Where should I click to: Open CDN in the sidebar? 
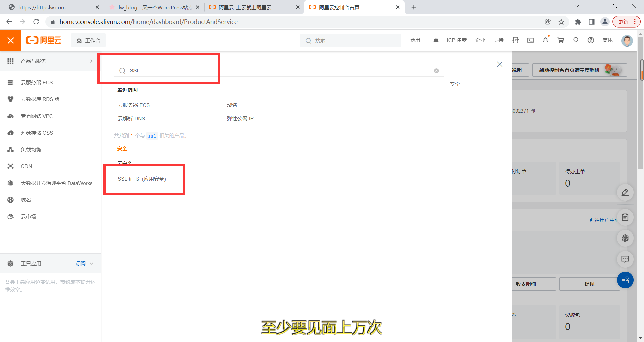click(x=26, y=166)
